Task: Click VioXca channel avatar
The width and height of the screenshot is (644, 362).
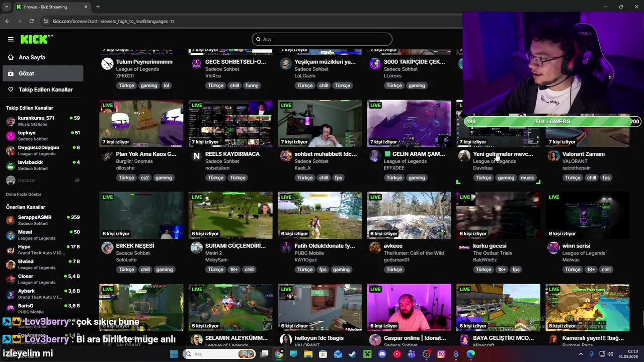Action: (x=196, y=64)
